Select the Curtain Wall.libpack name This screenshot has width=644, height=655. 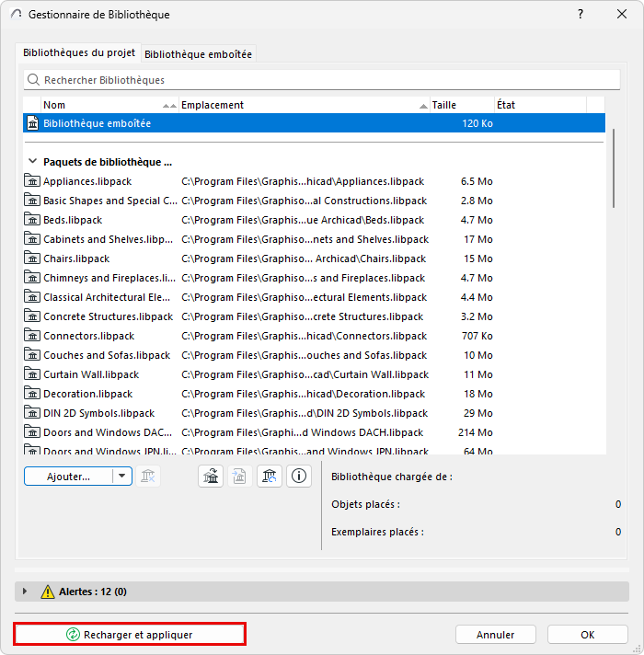(91, 374)
